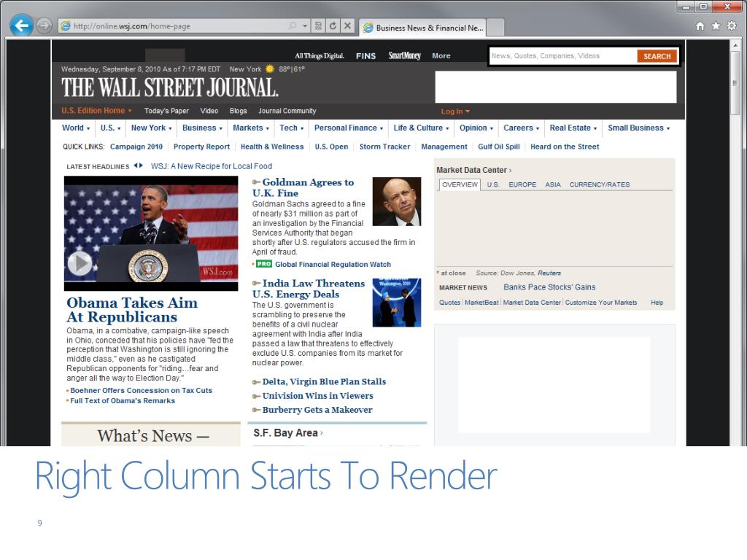The image size is (747, 560).
Task: Switch to the EUROPE market data tab
Action: pyautogui.click(x=522, y=184)
